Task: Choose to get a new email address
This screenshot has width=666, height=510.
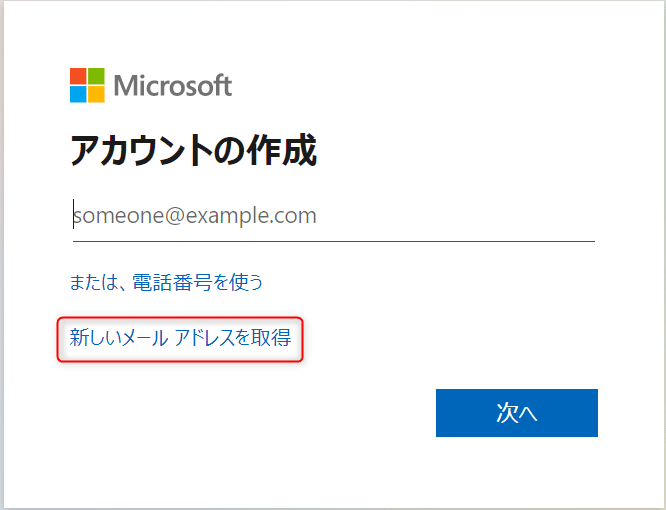Action: pyautogui.click(x=180, y=338)
